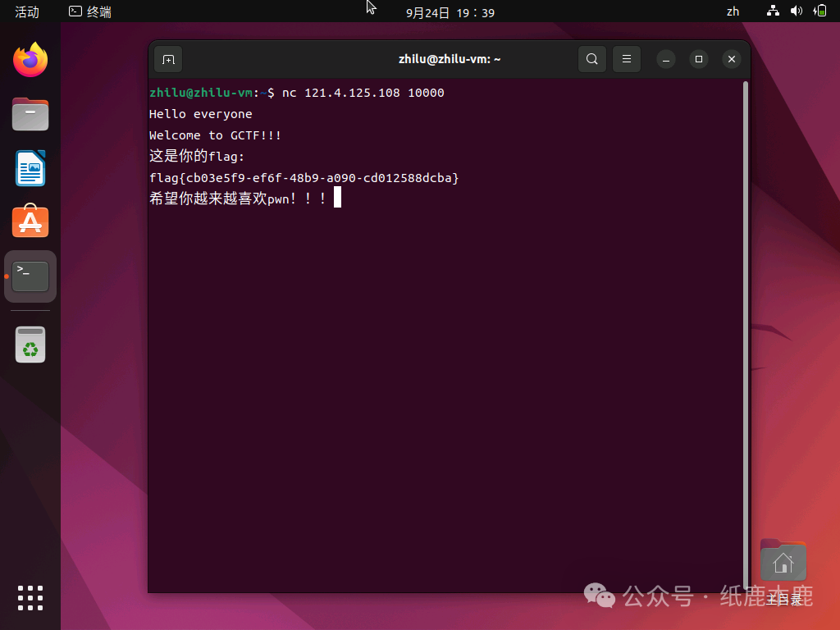
Task: Open Ubuntu Software from the dock
Action: [x=30, y=221]
